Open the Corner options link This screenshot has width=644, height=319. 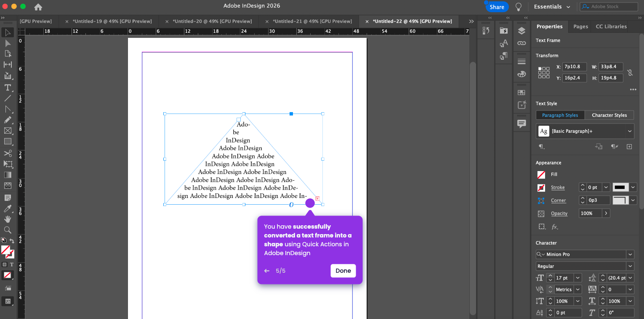click(558, 200)
